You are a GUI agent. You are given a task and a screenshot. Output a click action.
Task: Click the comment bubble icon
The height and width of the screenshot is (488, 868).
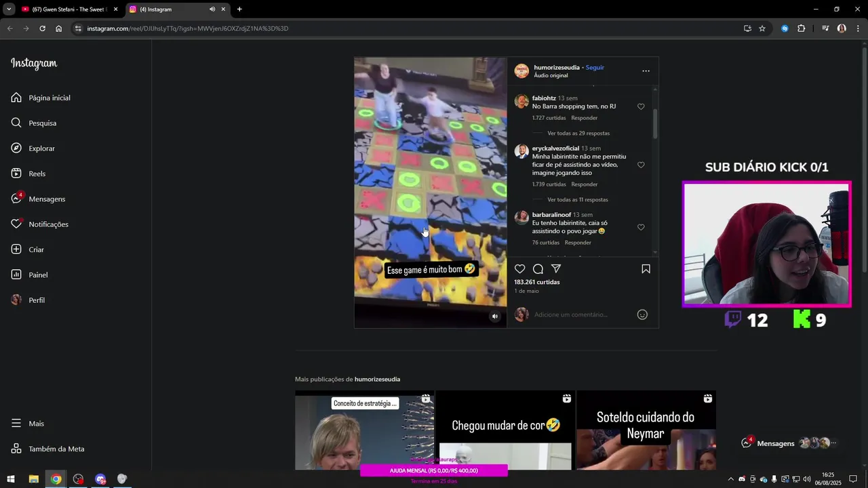(x=538, y=269)
